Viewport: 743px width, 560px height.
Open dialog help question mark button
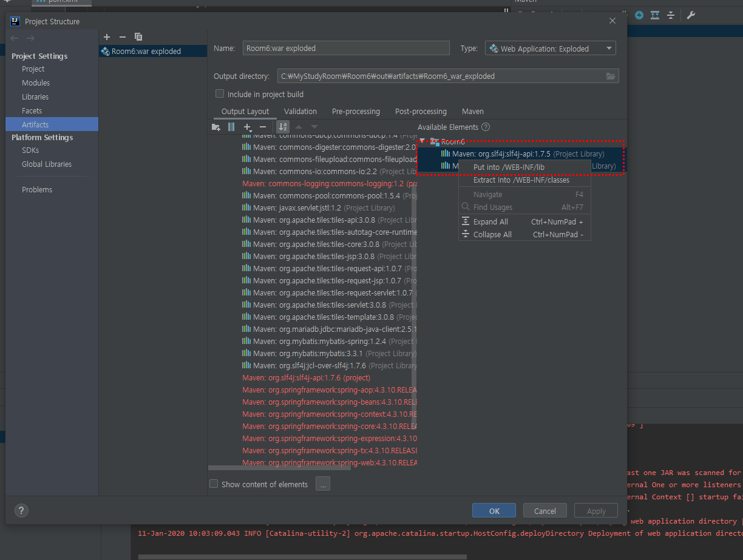[x=21, y=510]
